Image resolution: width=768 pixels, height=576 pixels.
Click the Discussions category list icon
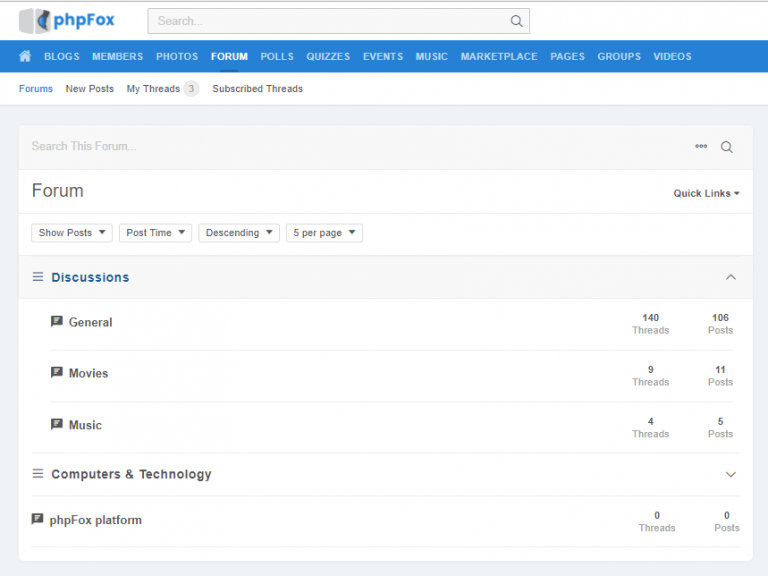coord(38,277)
